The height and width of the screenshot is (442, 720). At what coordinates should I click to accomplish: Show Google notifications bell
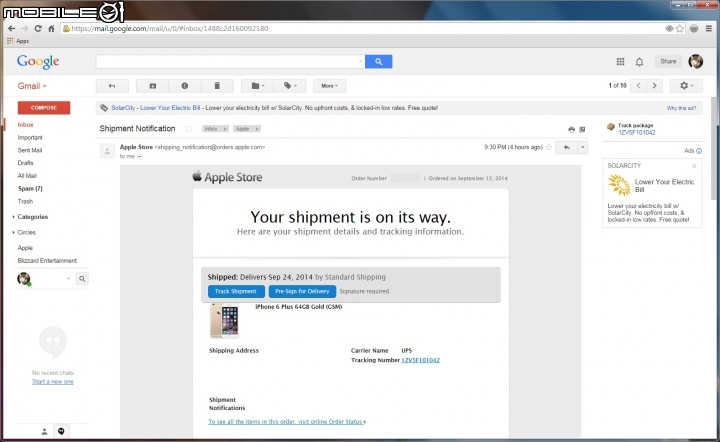pyautogui.click(x=639, y=62)
